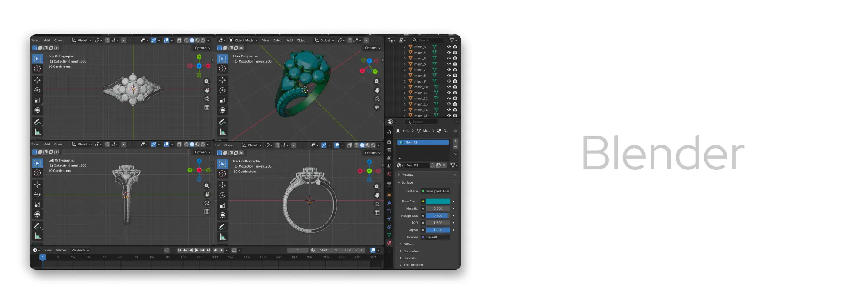Open the Tool properties tab
The height and width of the screenshot is (304, 868).
pos(389,132)
